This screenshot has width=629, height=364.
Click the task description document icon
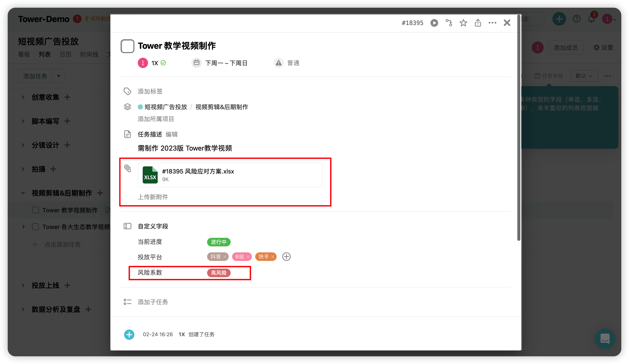coord(127,134)
